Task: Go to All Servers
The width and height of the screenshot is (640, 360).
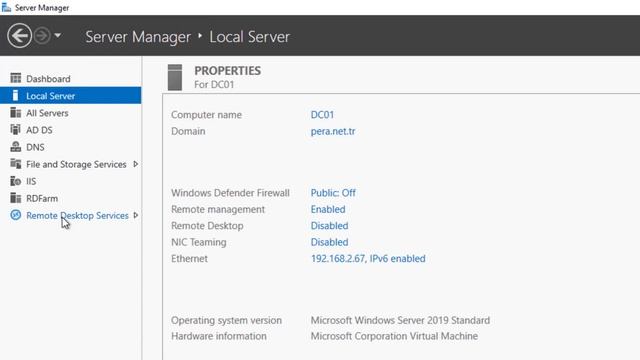Action: point(47,113)
